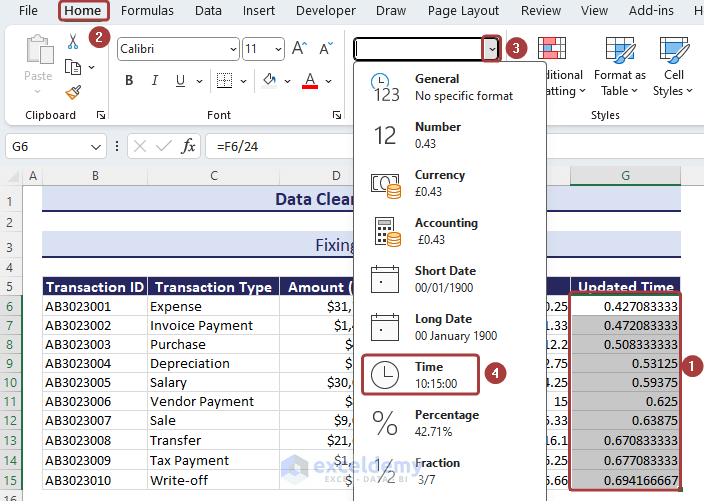Viewport: 704px width, 501px height.
Task: Click the Cancel X icon in formula bar
Action: (x=140, y=146)
